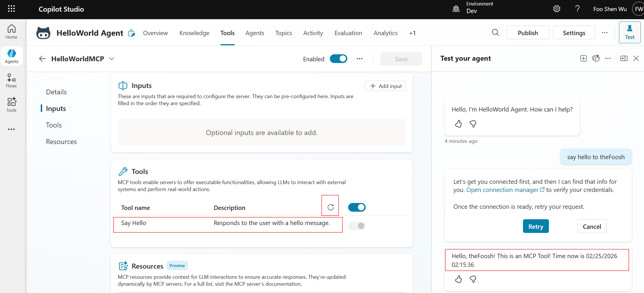Click the Save button

[x=401, y=59]
